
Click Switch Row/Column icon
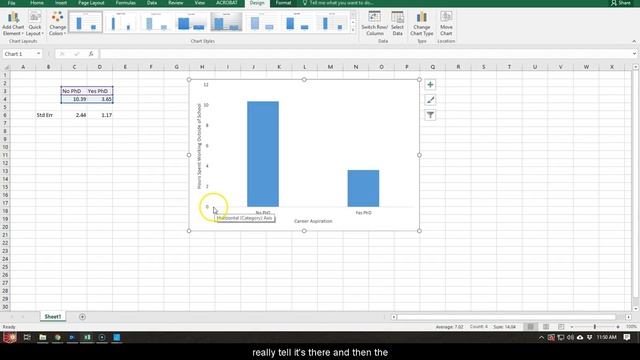click(x=374, y=24)
